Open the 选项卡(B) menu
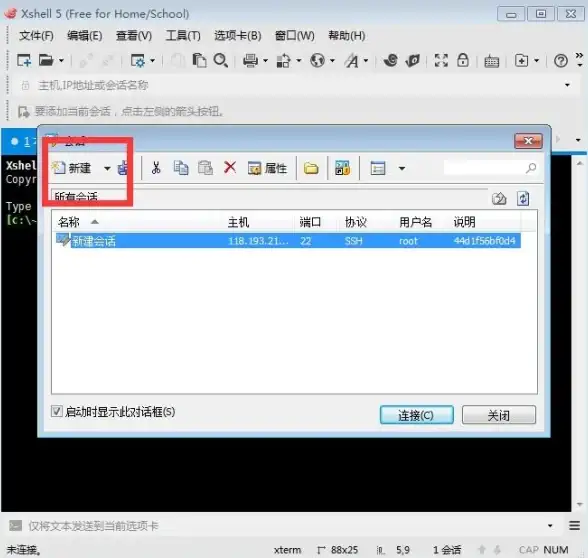The width and height of the screenshot is (588, 558). click(238, 36)
